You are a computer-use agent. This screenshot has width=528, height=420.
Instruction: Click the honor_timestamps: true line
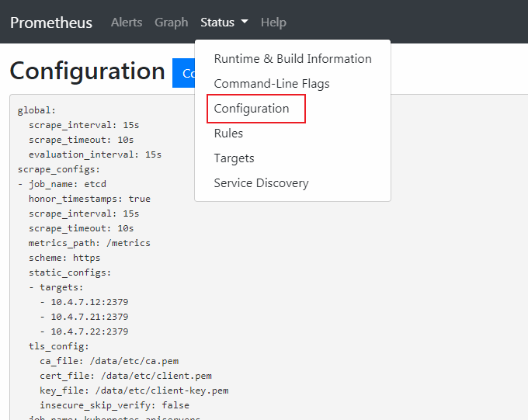[89, 199]
